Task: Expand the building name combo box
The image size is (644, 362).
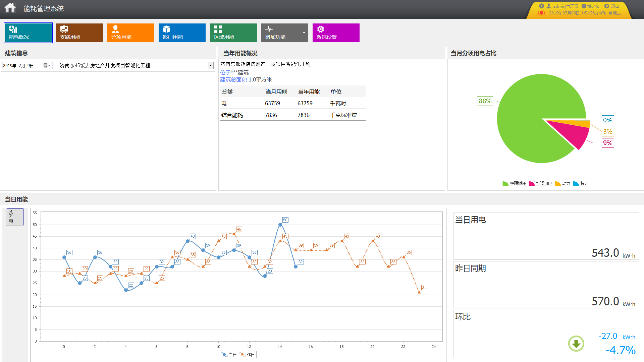Action: click(211, 65)
